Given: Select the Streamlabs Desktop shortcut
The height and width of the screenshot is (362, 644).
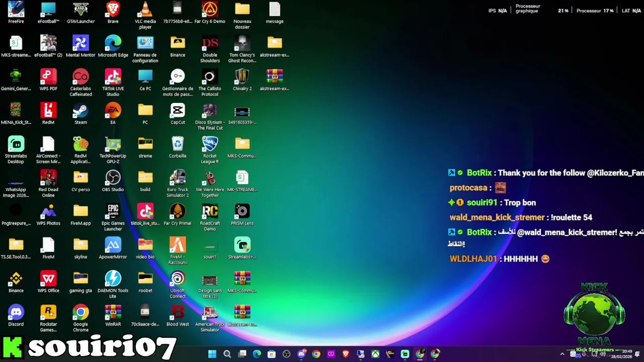Looking at the screenshot, I should 16,150.
